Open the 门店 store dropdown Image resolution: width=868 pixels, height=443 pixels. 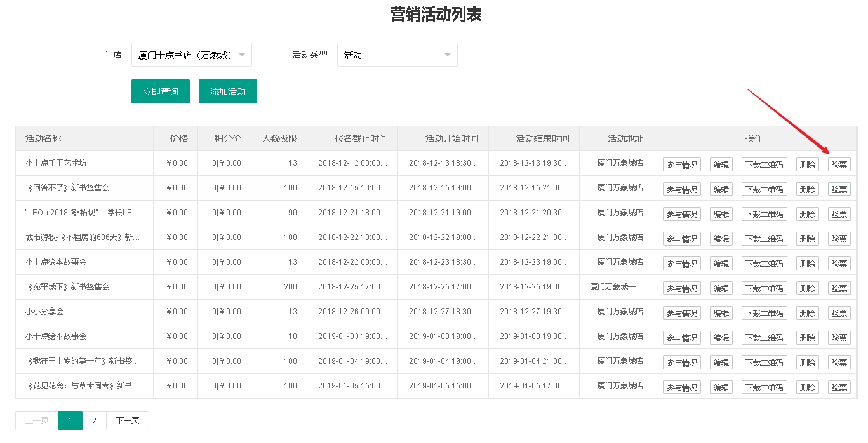pyautogui.click(x=191, y=55)
